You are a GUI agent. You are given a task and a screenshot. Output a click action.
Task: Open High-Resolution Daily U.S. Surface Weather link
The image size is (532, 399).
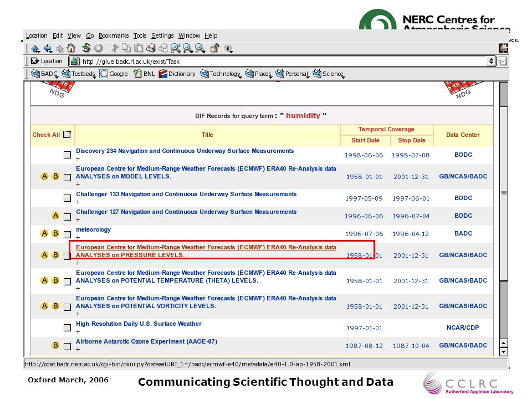click(139, 324)
